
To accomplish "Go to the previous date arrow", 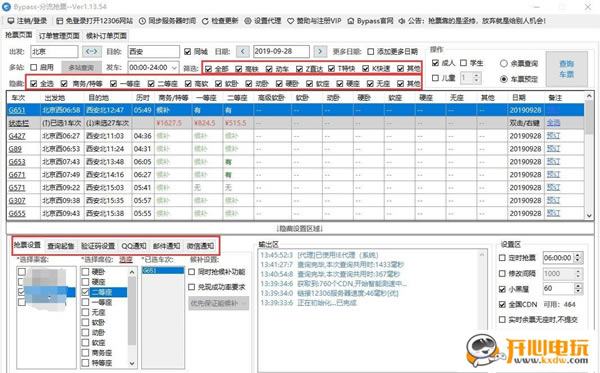I will [243, 51].
